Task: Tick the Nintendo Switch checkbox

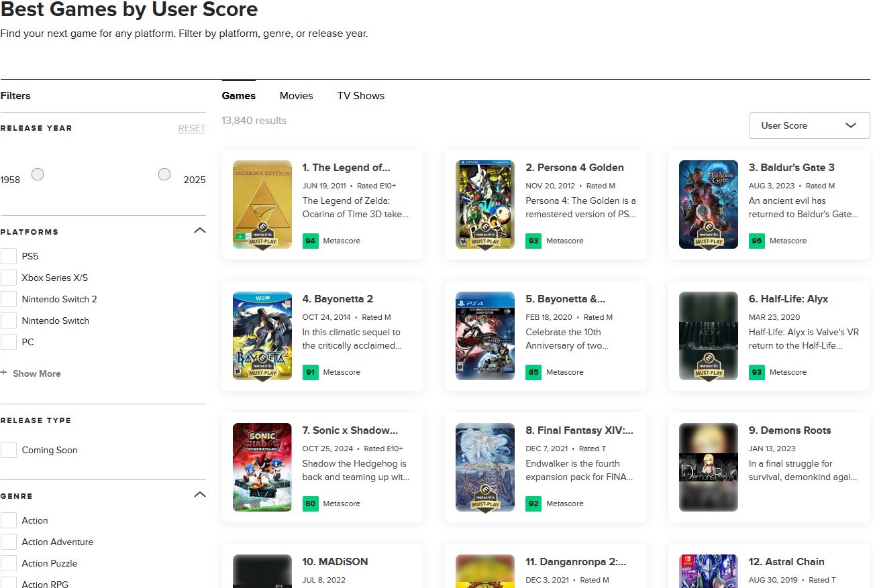Action: point(9,320)
